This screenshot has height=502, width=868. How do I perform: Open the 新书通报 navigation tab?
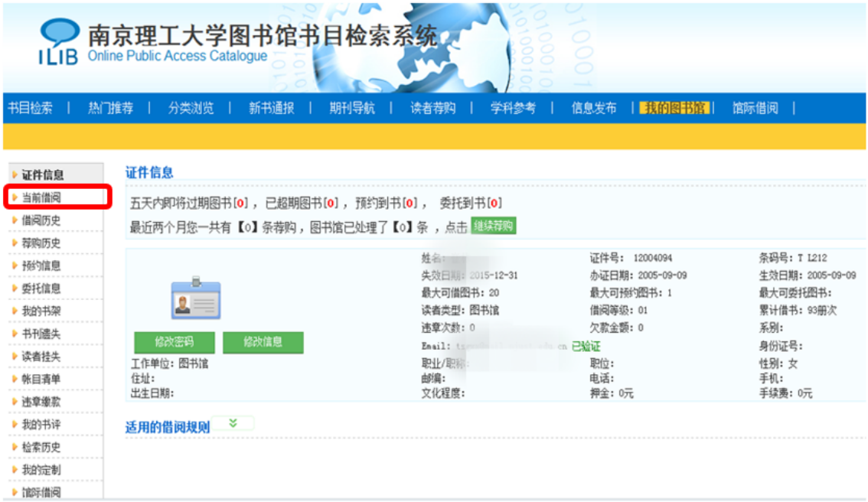pos(271,108)
